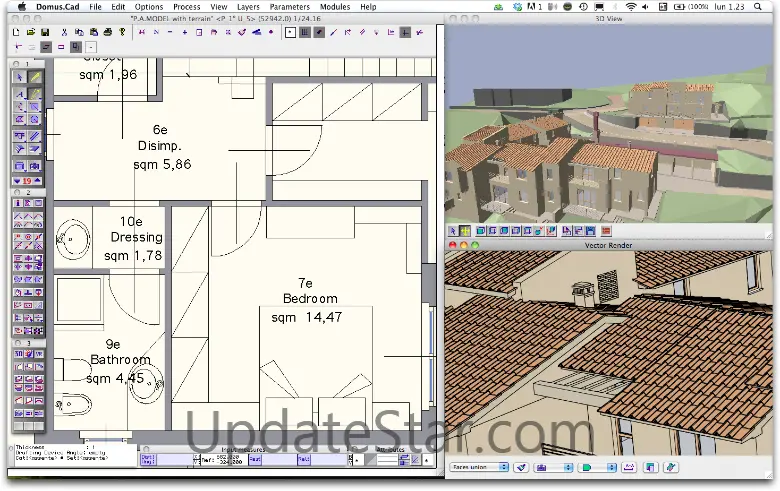The height and width of the screenshot is (491, 780).
Task: Open the Domus.Cad application menu
Action: click(x=58, y=6)
